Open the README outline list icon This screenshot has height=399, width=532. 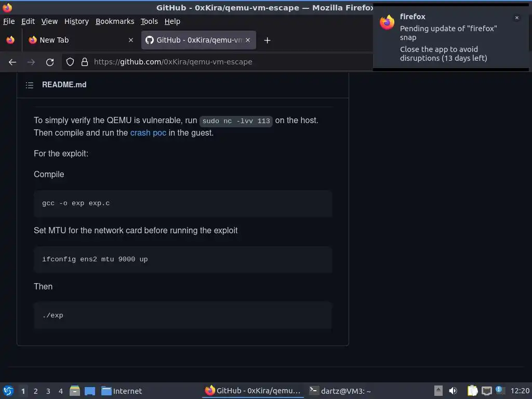click(30, 85)
